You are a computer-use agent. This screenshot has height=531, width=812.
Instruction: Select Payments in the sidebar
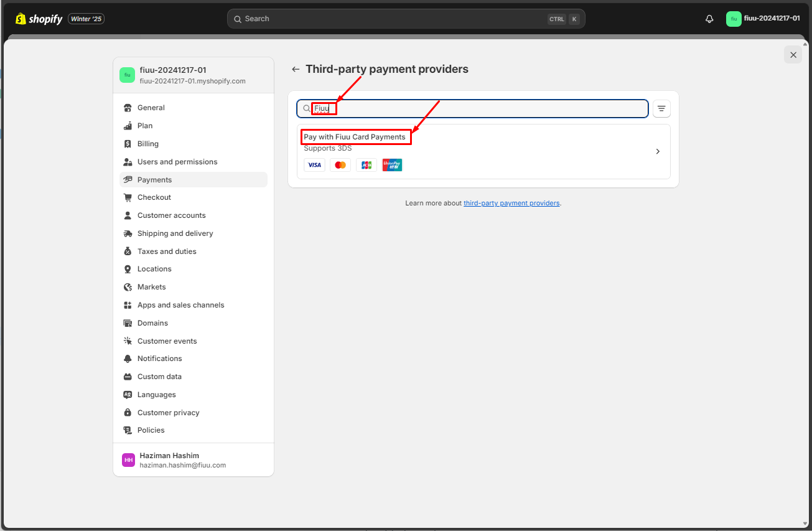pos(194,180)
